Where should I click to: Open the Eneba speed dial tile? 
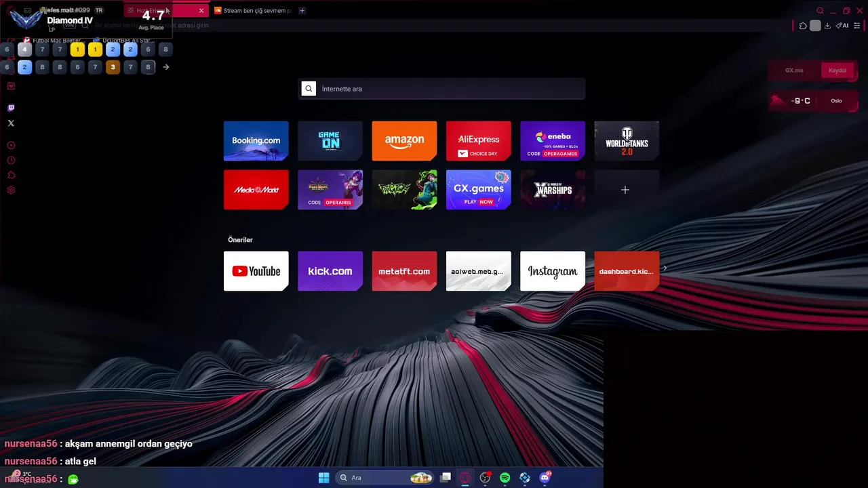[x=553, y=141]
